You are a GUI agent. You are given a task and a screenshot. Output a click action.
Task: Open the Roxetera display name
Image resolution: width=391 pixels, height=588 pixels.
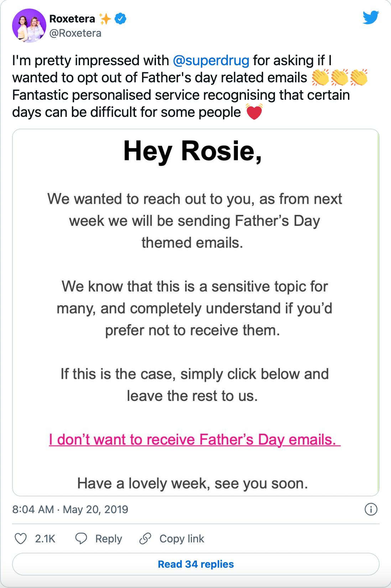pyautogui.click(x=72, y=19)
